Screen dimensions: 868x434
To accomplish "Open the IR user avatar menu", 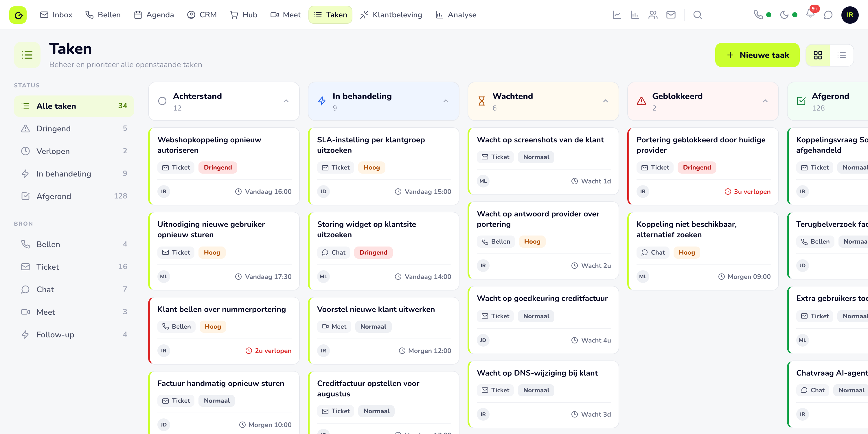I will tap(850, 15).
